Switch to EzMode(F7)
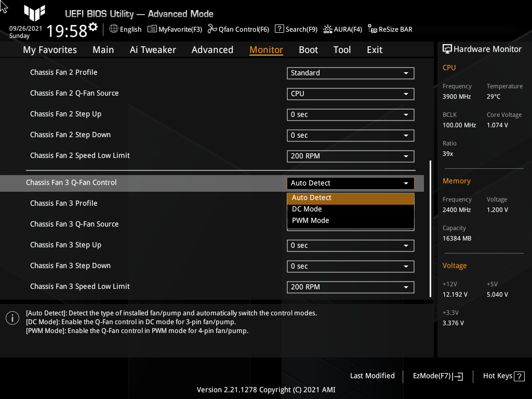 pyautogui.click(x=437, y=376)
